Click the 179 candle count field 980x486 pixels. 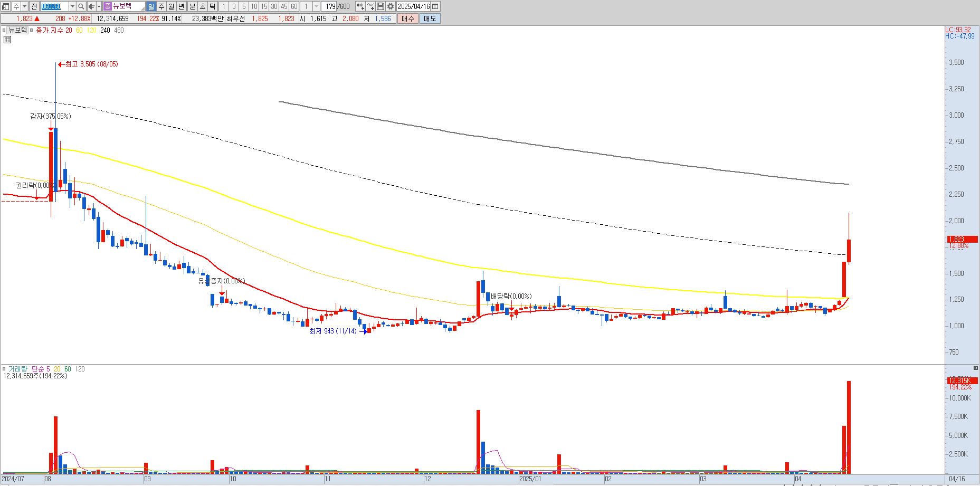click(x=330, y=6)
